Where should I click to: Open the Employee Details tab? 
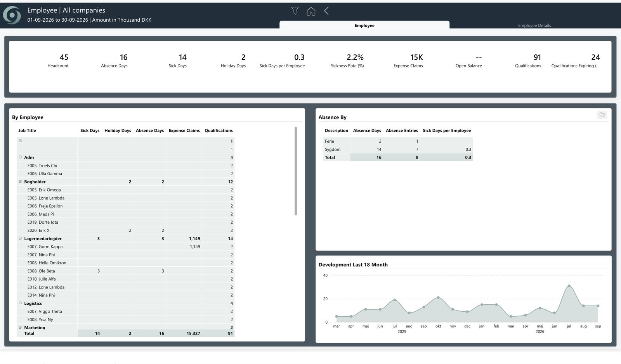[x=534, y=26]
